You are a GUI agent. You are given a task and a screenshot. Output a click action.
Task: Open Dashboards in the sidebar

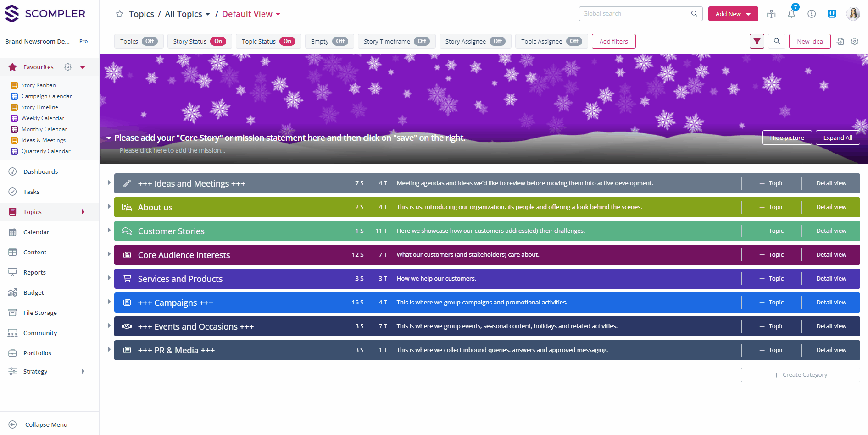(x=41, y=171)
